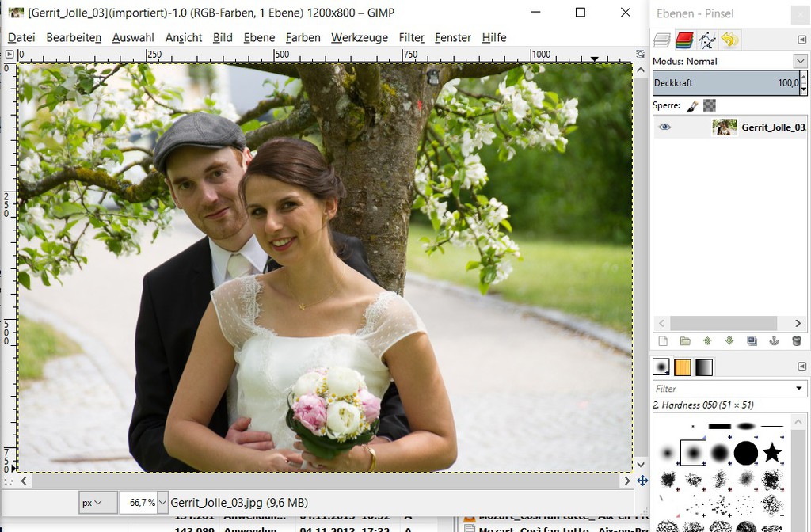Open the Datei menu
Image resolution: width=811 pixels, height=532 pixels.
21,38
